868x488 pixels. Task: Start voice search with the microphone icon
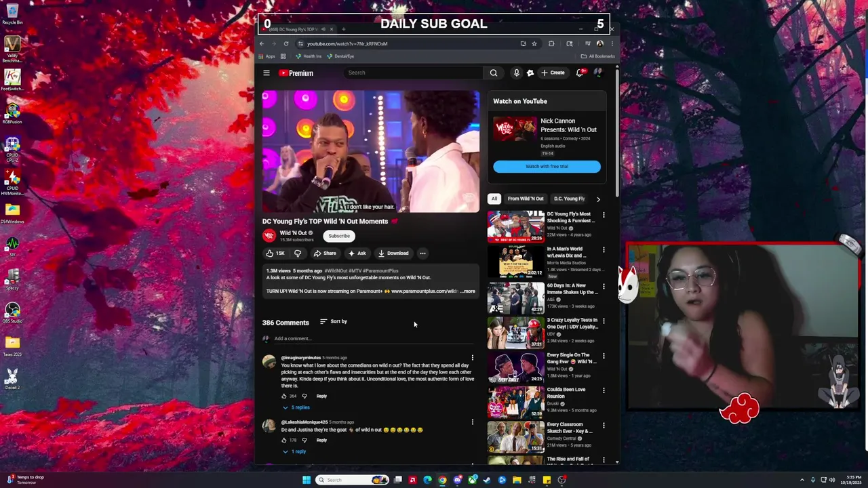pos(516,73)
